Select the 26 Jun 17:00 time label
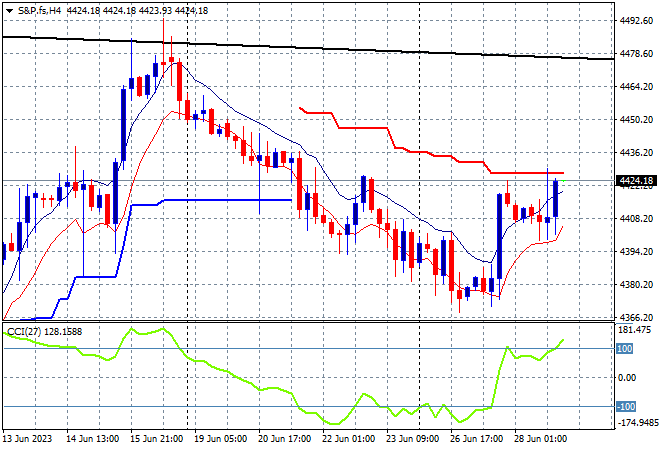Viewport: 660px width, 450px height. [x=477, y=439]
